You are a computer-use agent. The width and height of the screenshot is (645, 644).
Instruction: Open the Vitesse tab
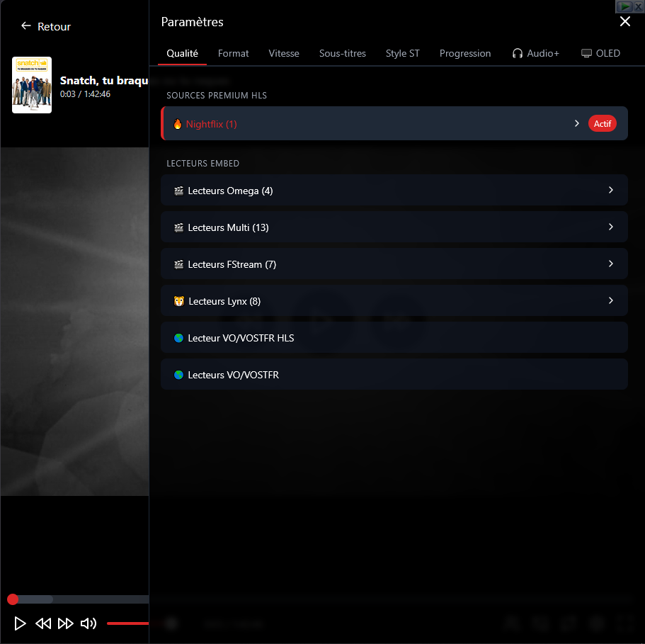[x=284, y=53]
